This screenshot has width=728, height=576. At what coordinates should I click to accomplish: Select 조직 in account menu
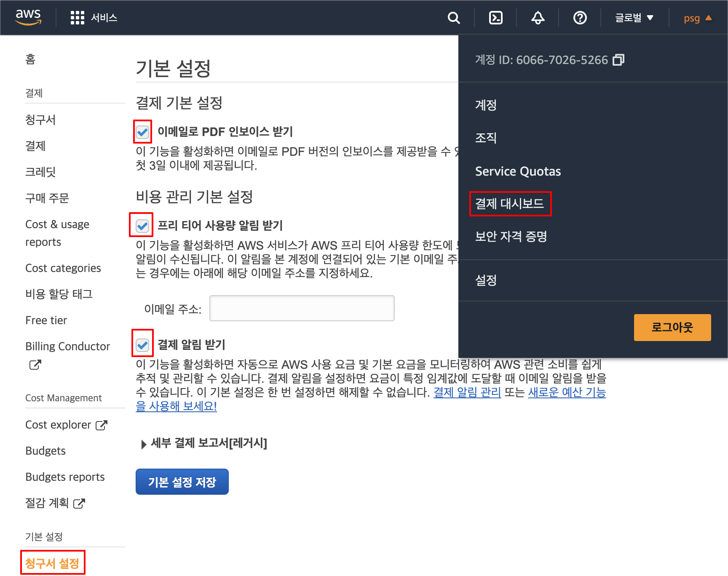(486, 138)
